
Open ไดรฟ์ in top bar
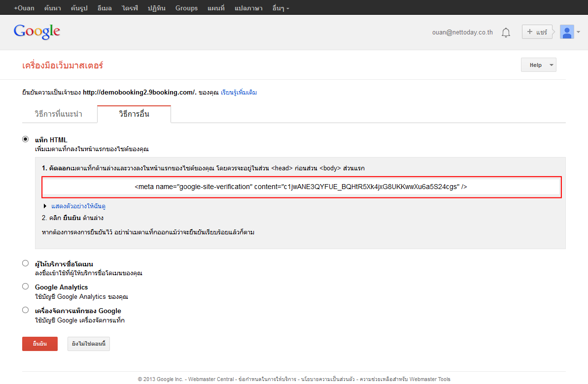[130, 8]
